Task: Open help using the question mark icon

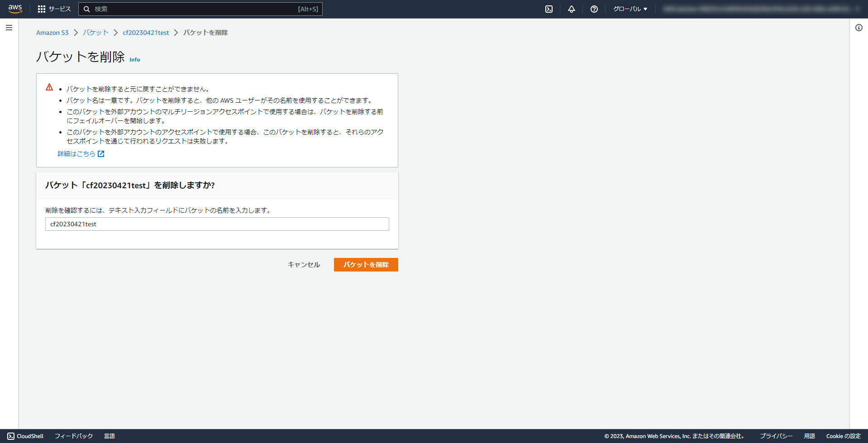Action: pyautogui.click(x=594, y=9)
